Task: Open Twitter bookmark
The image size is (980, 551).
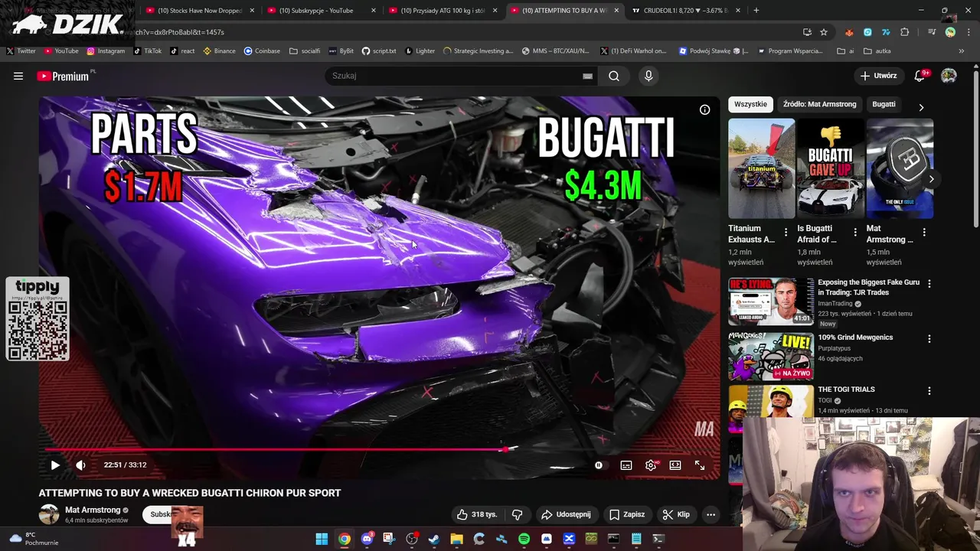Action: click(21, 51)
